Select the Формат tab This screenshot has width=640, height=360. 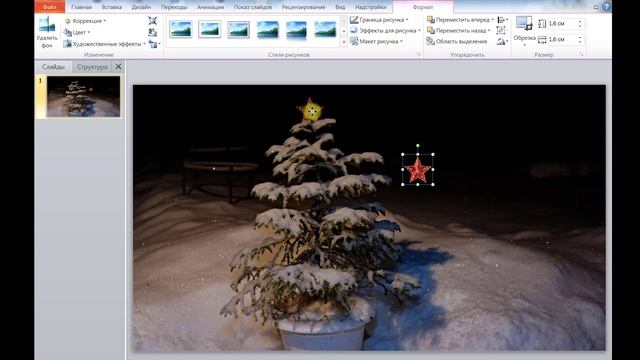click(423, 7)
